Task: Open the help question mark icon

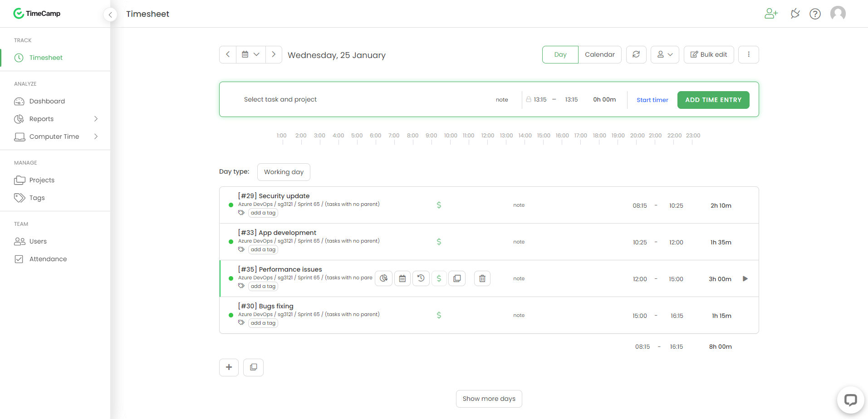Action: (815, 14)
